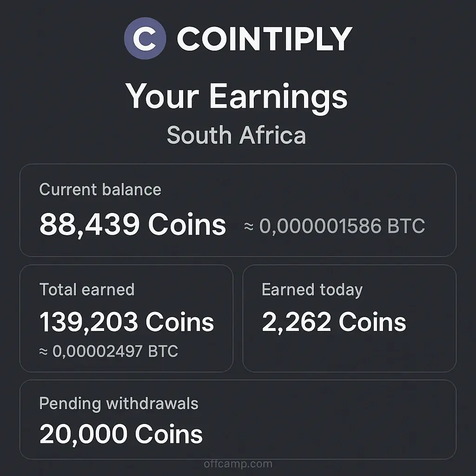Click the Cointiply circular C logo
This screenshot has height=476, width=476.
pyautogui.click(x=145, y=39)
